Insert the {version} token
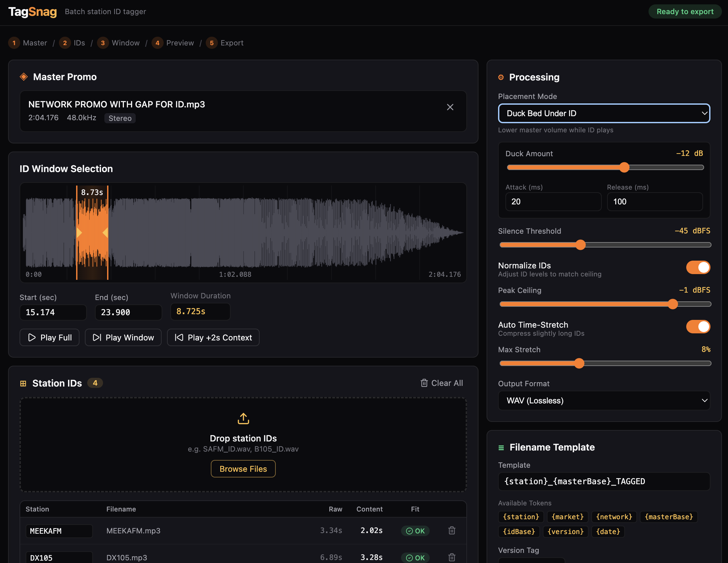The image size is (728, 563). click(x=565, y=531)
